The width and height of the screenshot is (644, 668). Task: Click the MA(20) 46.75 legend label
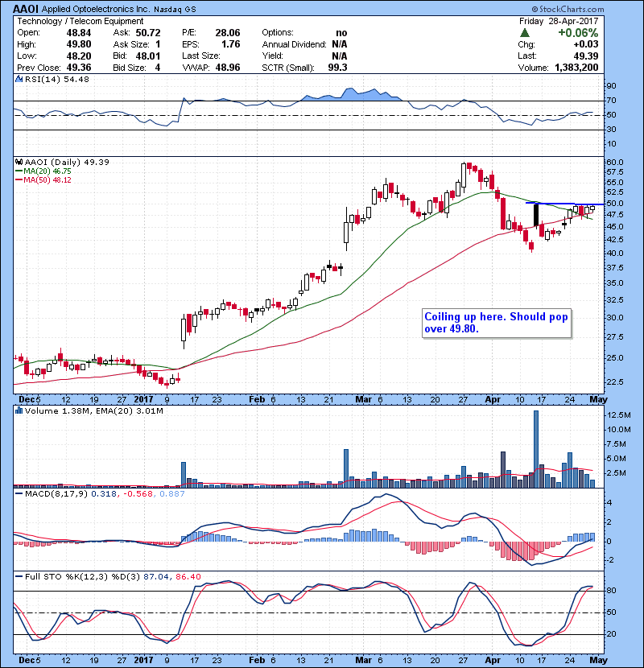[47, 171]
